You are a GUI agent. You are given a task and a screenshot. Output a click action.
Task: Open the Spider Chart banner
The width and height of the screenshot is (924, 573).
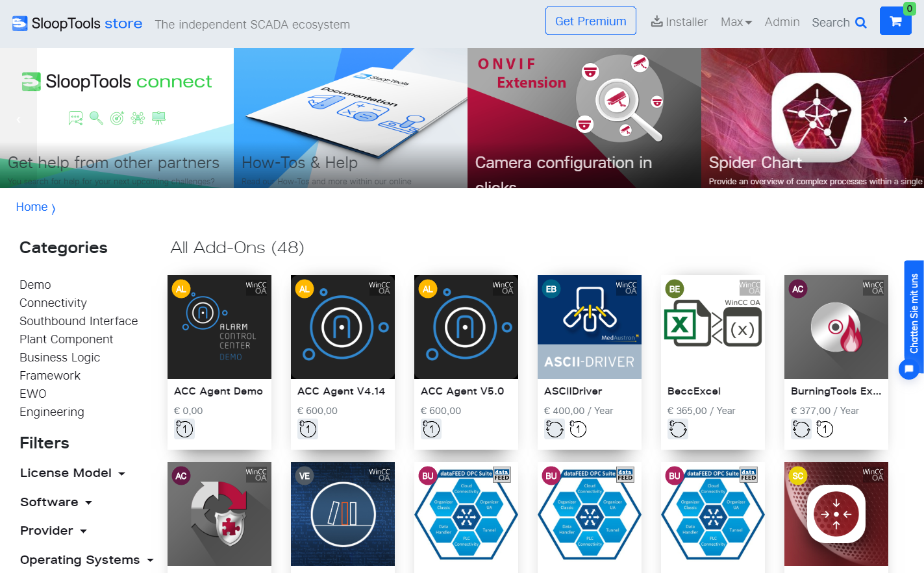point(812,118)
